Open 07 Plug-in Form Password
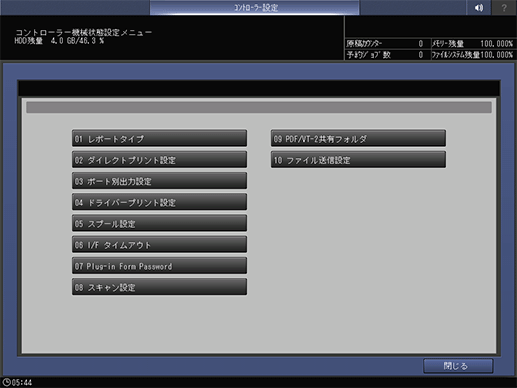 159,266
